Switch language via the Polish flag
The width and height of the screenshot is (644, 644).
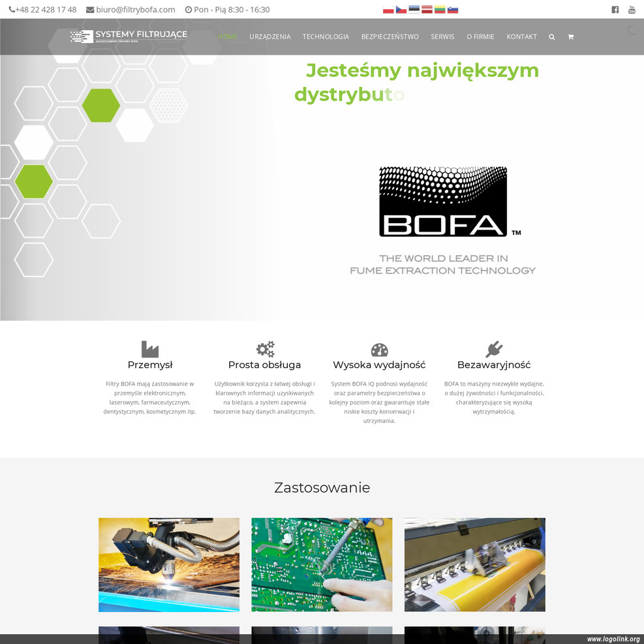[388, 9]
